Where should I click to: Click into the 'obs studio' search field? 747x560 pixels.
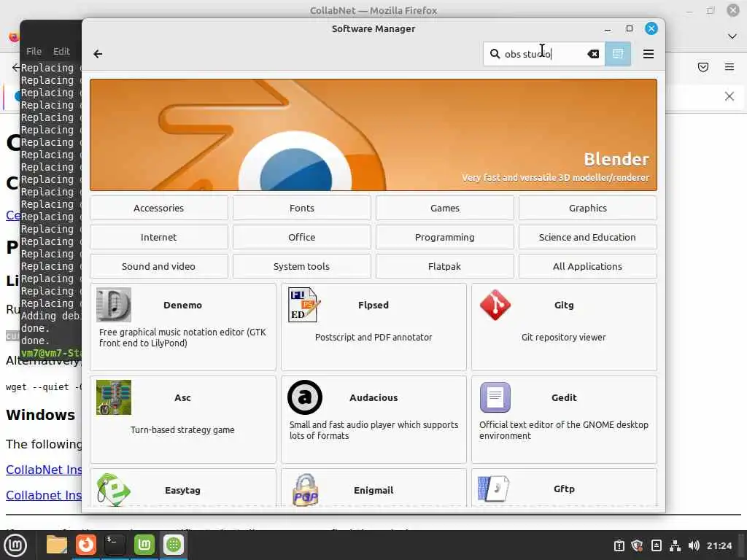click(x=544, y=54)
